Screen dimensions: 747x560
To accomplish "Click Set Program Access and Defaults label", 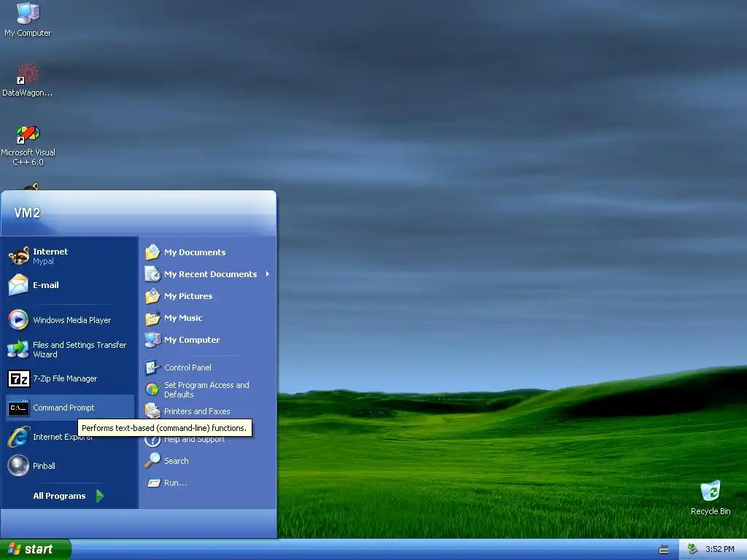I will (206, 389).
